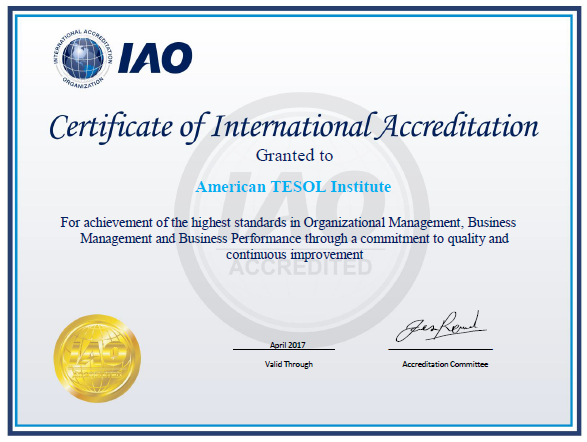This screenshot has height=442, width=587.
Task: Click the line 'Management and Business Performance through'
Action: 294,238
